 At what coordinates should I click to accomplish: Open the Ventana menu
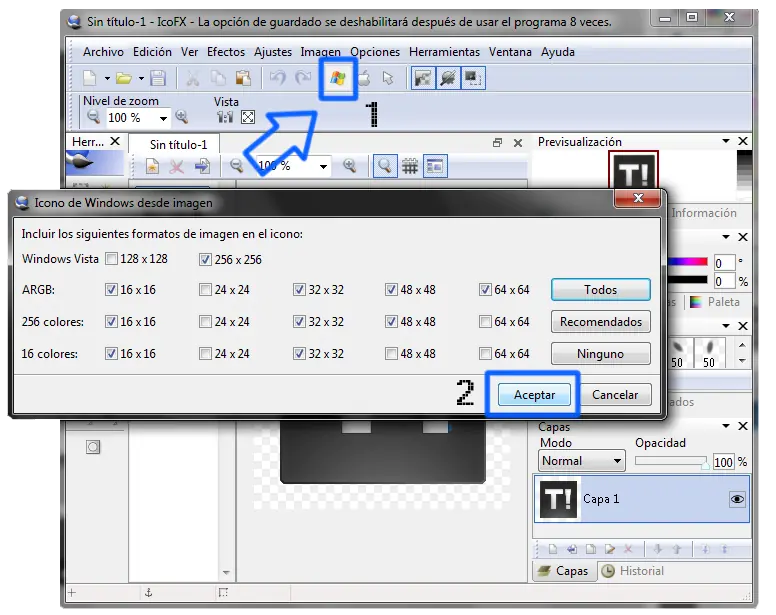click(510, 52)
